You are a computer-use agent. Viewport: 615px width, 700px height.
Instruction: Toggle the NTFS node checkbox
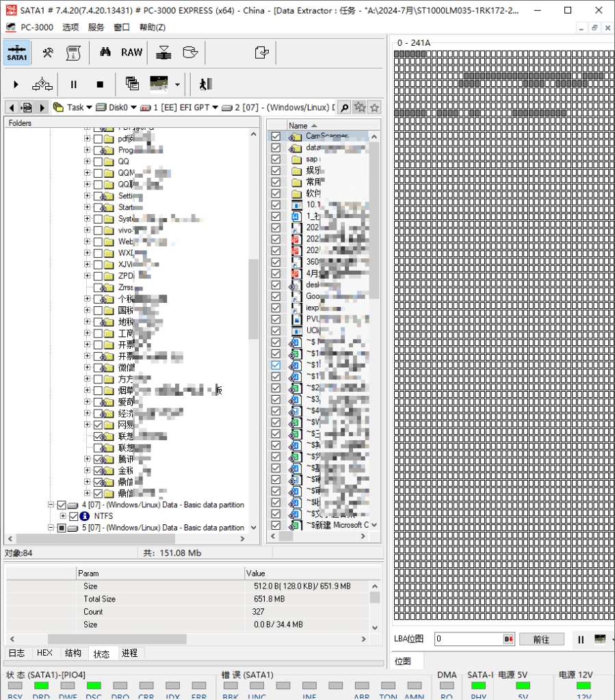(x=74, y=516)
